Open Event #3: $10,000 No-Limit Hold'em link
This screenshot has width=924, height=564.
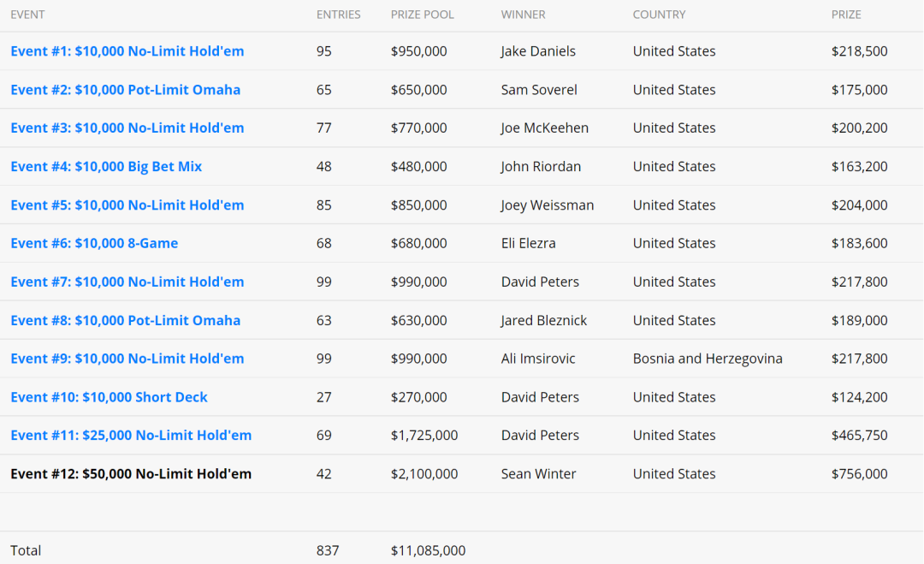(127, 128)
